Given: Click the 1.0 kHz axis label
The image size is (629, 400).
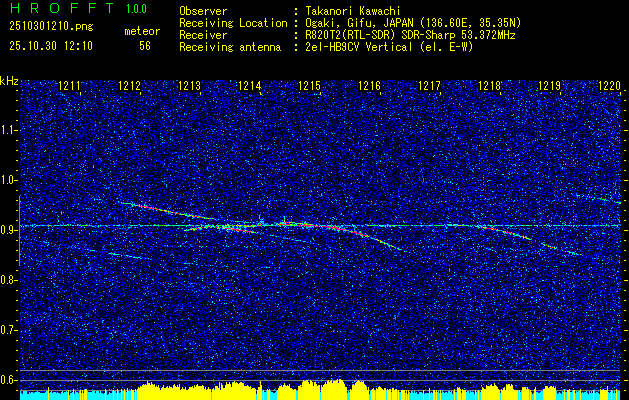Looking at the screenshot, I should click(x=9, y=180).
